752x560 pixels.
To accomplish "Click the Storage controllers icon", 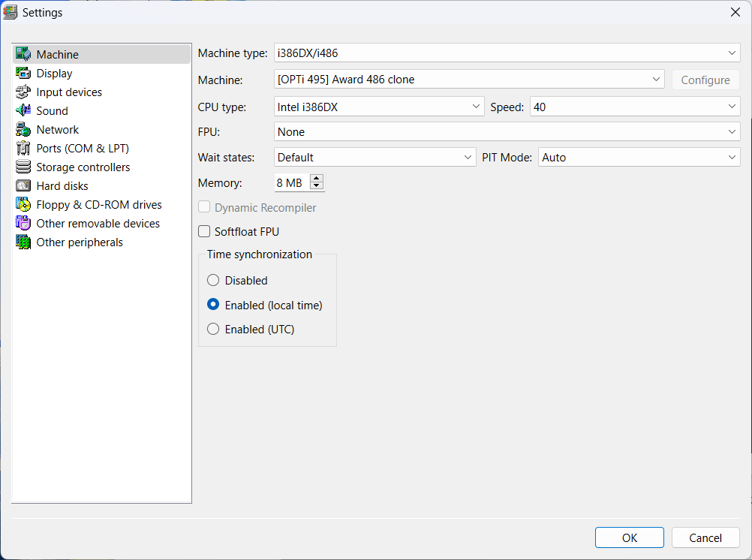I will click(23, 167).
